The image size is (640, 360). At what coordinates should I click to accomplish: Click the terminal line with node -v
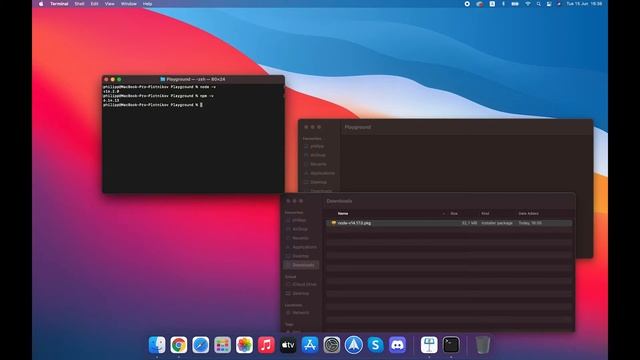click(x=160, y=87)
